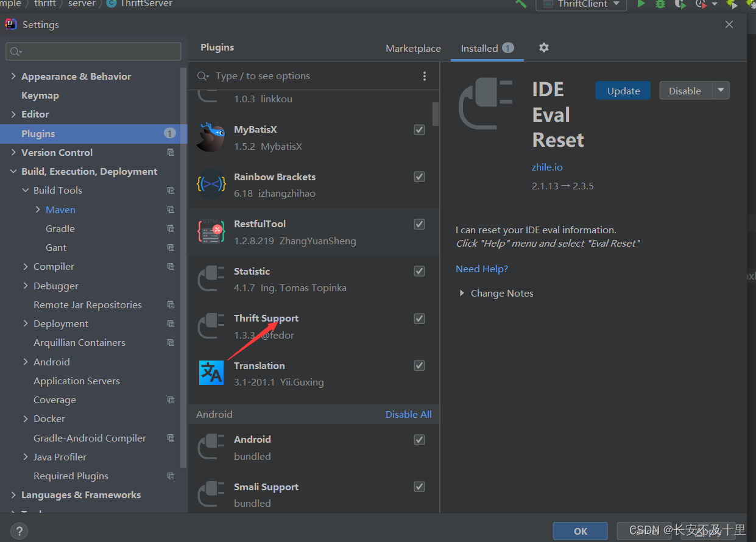The width and height of the screenshot is (756, 542).
Task: Expand Maven tree node
Action: 38,209
